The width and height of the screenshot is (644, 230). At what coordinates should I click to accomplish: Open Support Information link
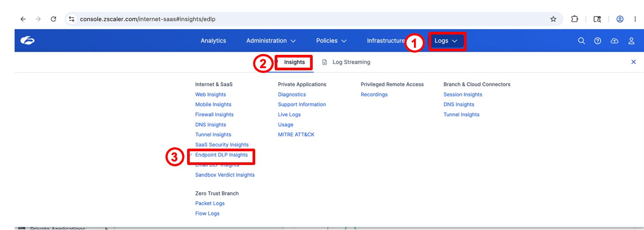click(x=302, y=104)
